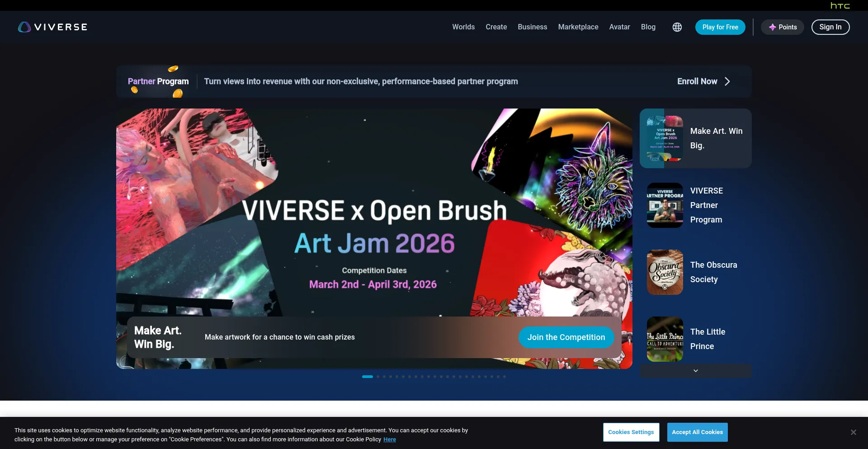The width and height of the screenshot is (868, 449).
Task: Click Play for Free button
Action: 720,27
